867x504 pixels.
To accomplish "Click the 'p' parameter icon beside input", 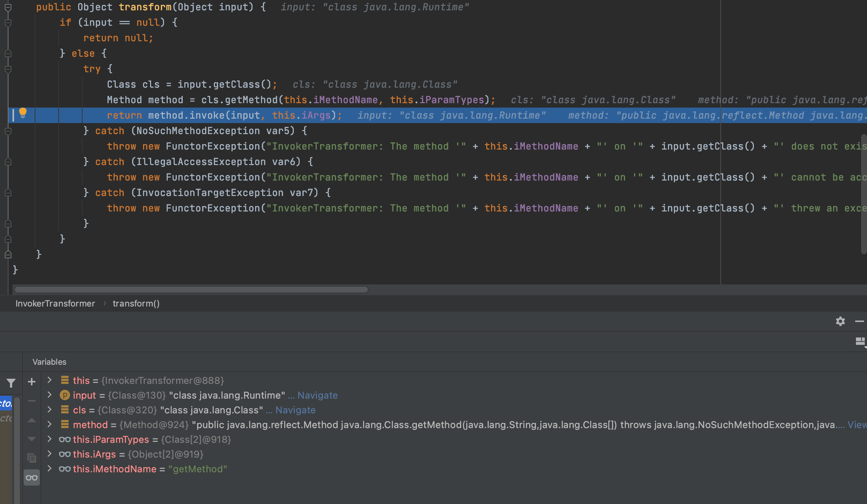I will pyautogui.click(x=65, y=395).
